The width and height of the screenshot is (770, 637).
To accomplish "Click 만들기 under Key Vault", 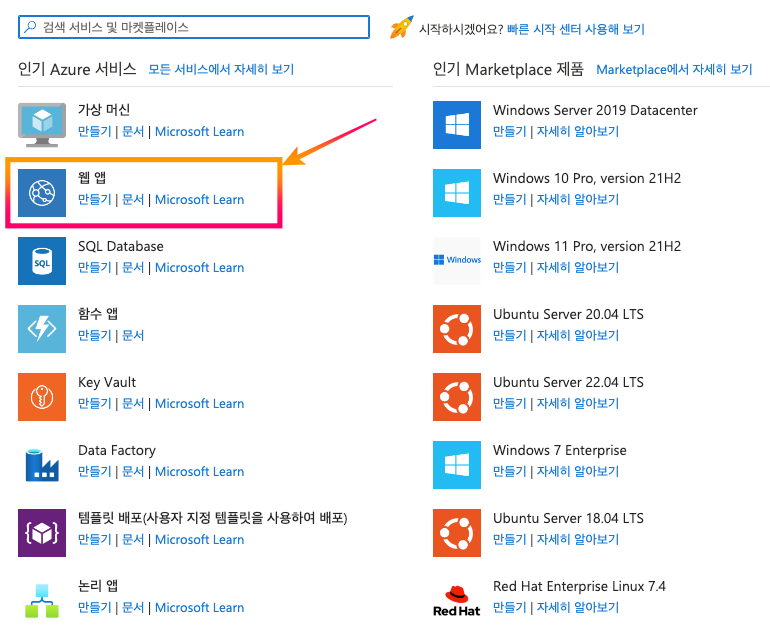I will tap(95, 404).
